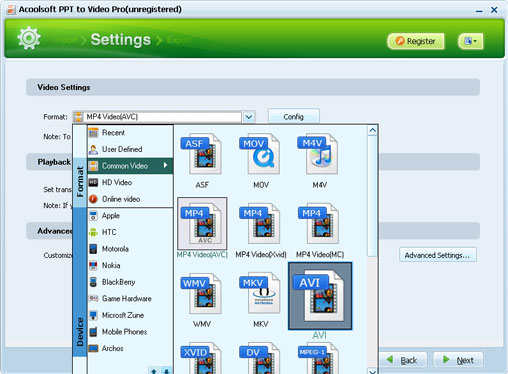Click the format list scroll up arrow
Screen dimensions: 508x374
pyautogui.click(x=372, y=130)
